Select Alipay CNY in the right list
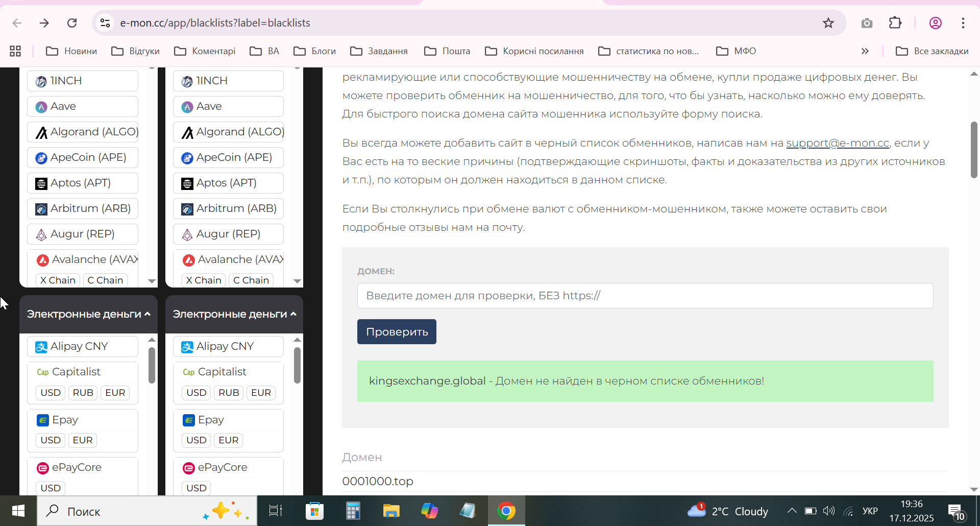This screenshot has height=526, width=980. [x=228, y=346]
